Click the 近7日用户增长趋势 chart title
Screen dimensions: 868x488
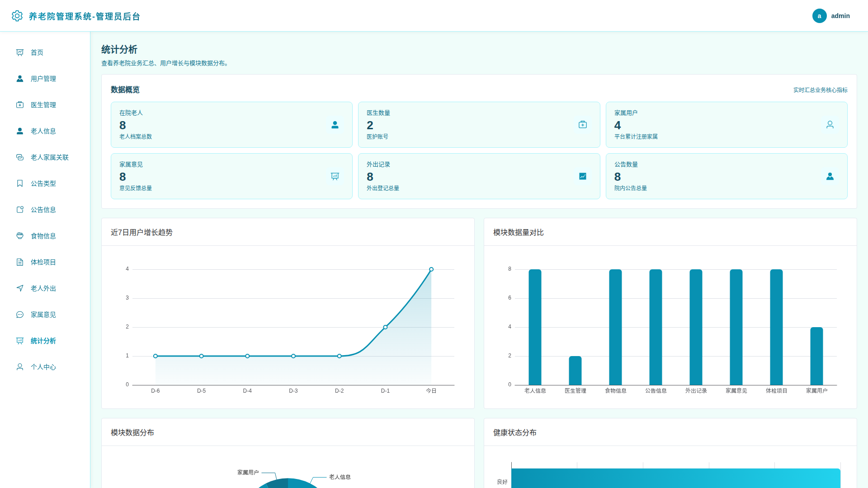(x=142, y=232)
